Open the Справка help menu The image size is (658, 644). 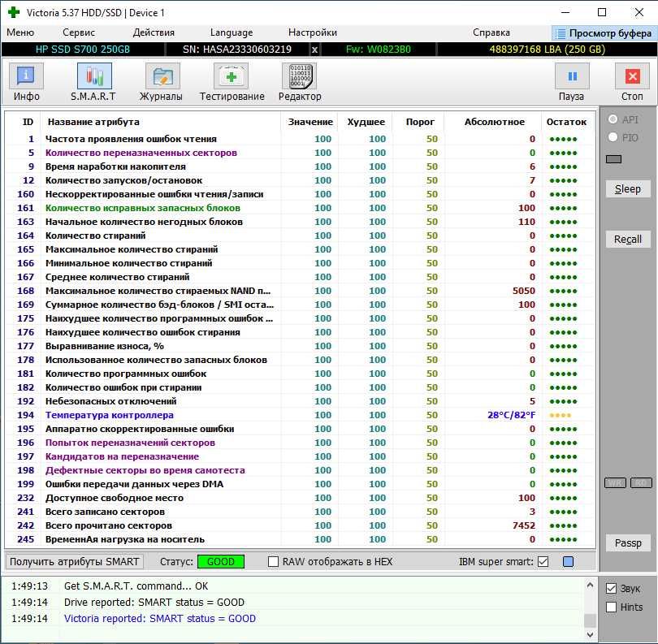[x=491, y=32]
